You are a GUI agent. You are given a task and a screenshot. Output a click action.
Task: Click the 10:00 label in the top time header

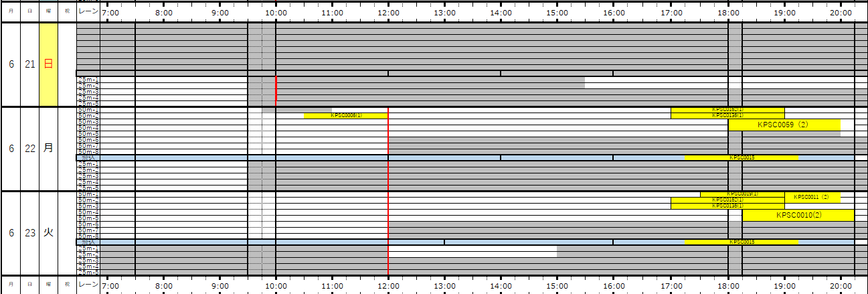tap(276, 12)
